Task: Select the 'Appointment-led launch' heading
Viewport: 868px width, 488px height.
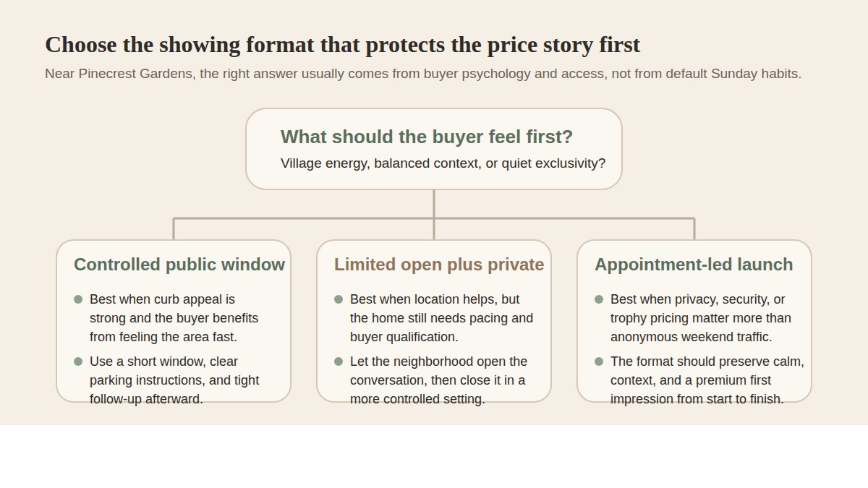Action: pyautogui.click(x=694, y=265)
